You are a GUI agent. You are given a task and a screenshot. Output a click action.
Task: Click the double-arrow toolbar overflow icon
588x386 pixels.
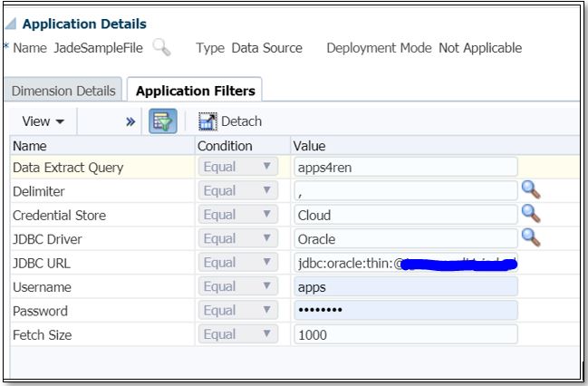tap(131, 121)
